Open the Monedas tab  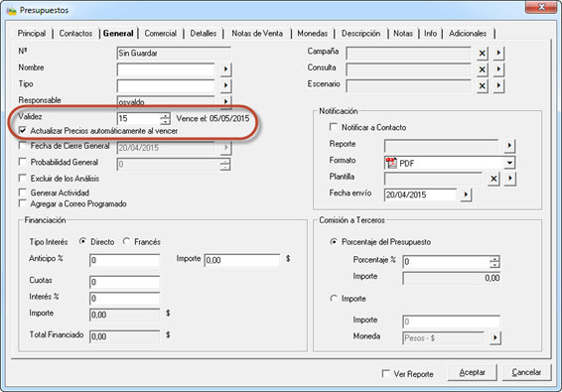click(312, 34)
